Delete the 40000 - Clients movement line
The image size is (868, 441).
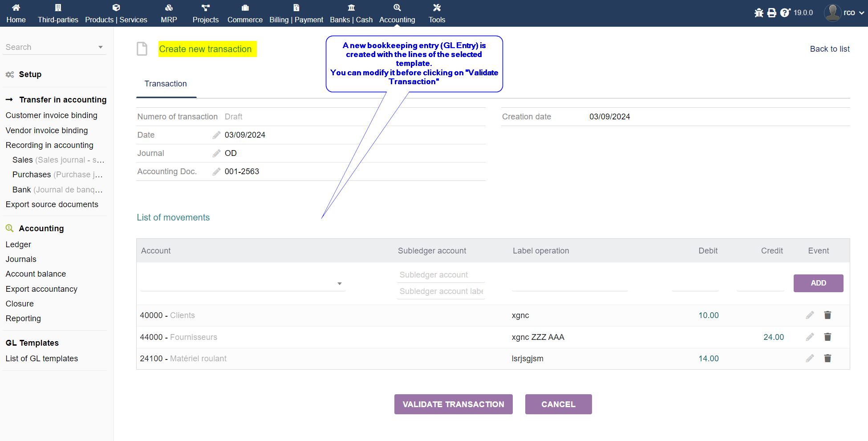click(827, 315)
